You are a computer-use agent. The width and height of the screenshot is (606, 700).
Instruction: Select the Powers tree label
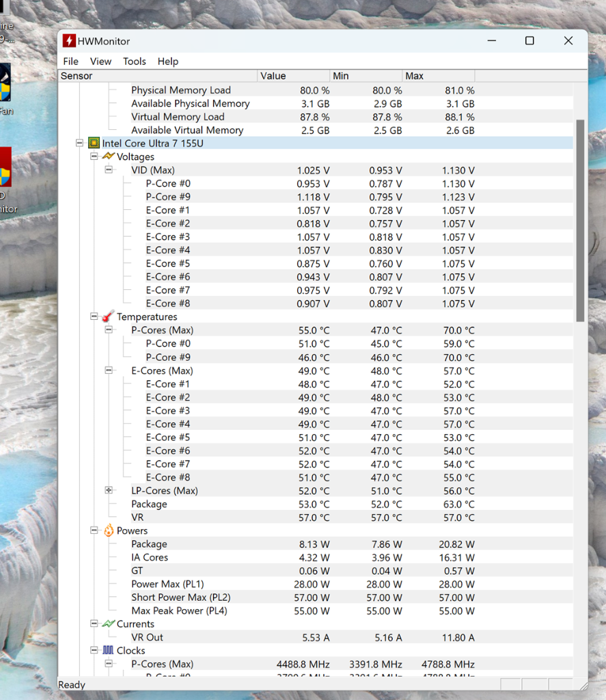[x=132, y=530]
